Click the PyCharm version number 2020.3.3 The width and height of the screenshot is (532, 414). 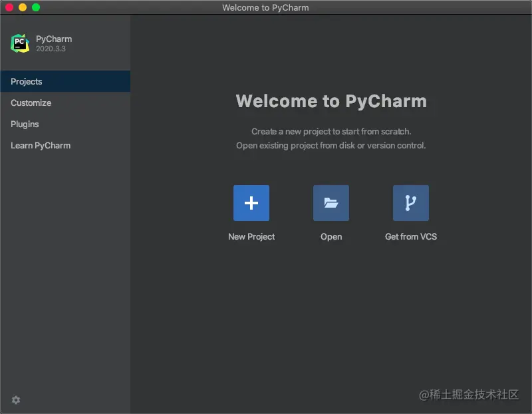(x=51, y=47)
